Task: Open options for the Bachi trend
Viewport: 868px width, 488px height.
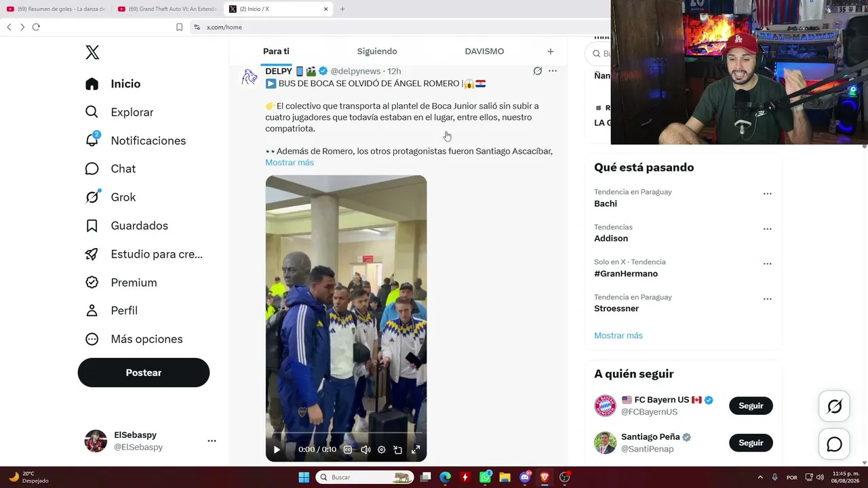Action: [768, 194]
